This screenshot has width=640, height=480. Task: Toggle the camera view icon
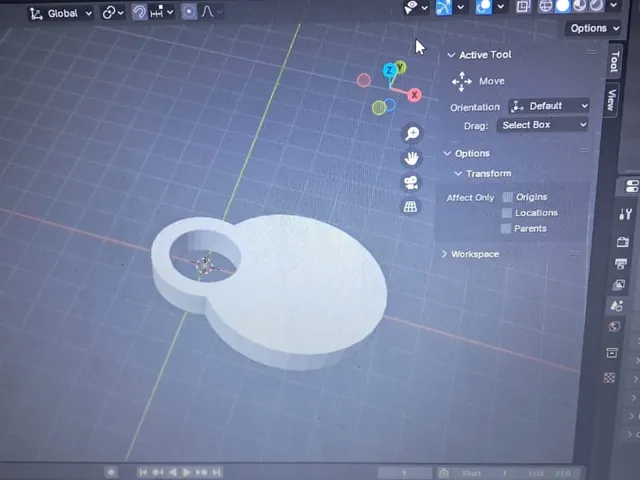411,182
